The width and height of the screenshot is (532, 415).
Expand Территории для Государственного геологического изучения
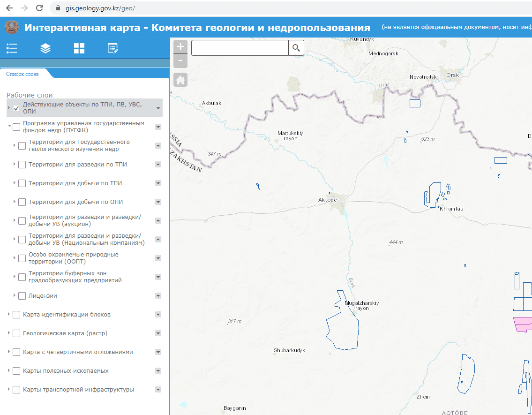coord(14,145)
